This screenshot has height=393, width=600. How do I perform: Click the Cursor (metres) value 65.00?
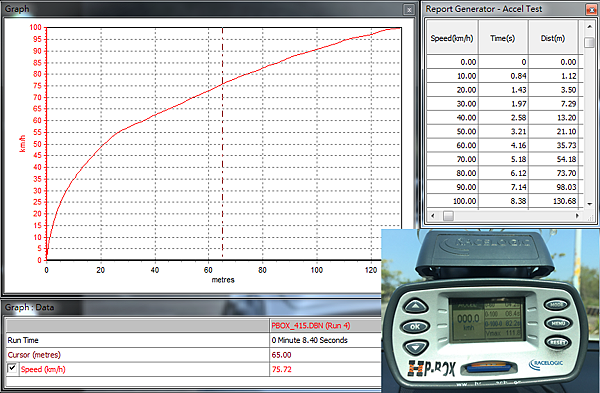coord(281,355)
